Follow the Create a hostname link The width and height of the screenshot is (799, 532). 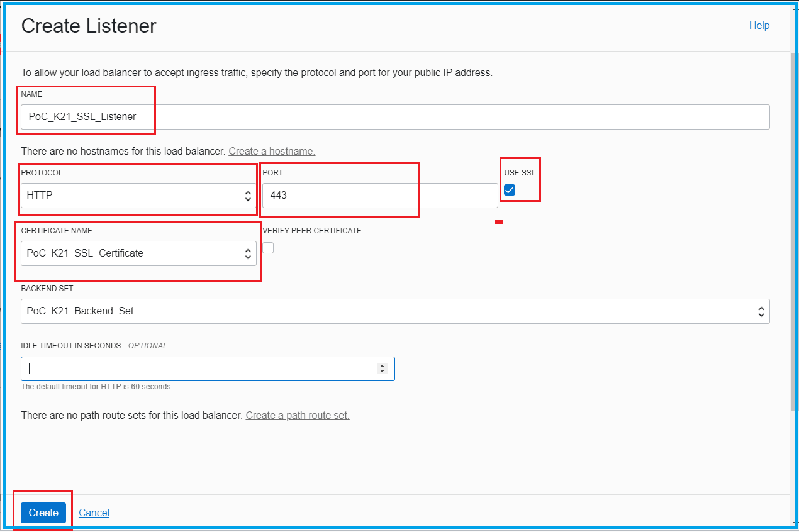[x=272, y=152]
